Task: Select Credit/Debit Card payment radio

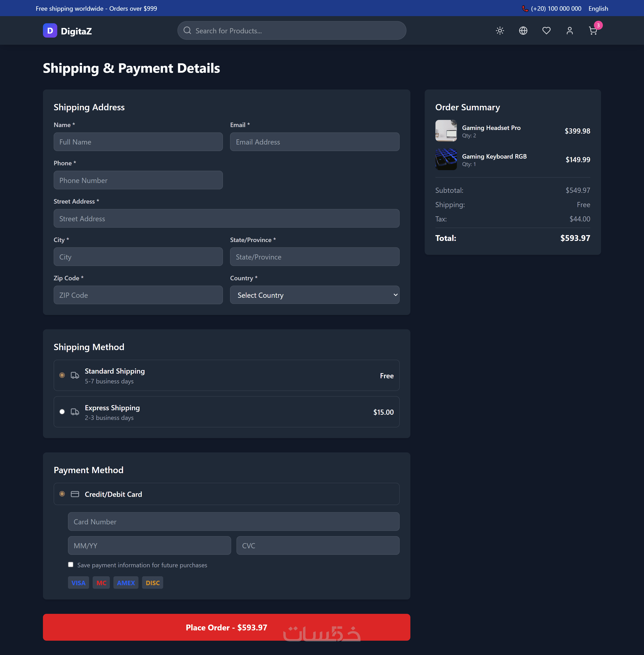Action: pyautogui.click(x=62, y=494)
